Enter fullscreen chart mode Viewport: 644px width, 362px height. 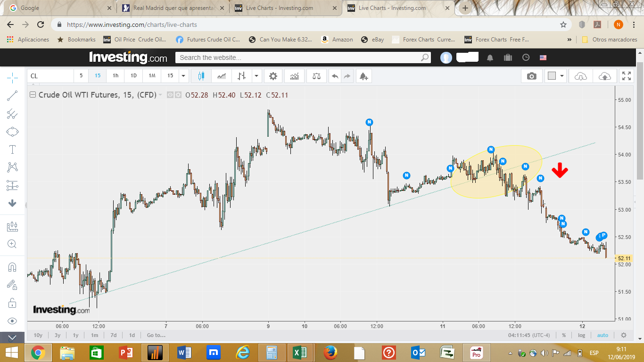[x=627, y=76]
